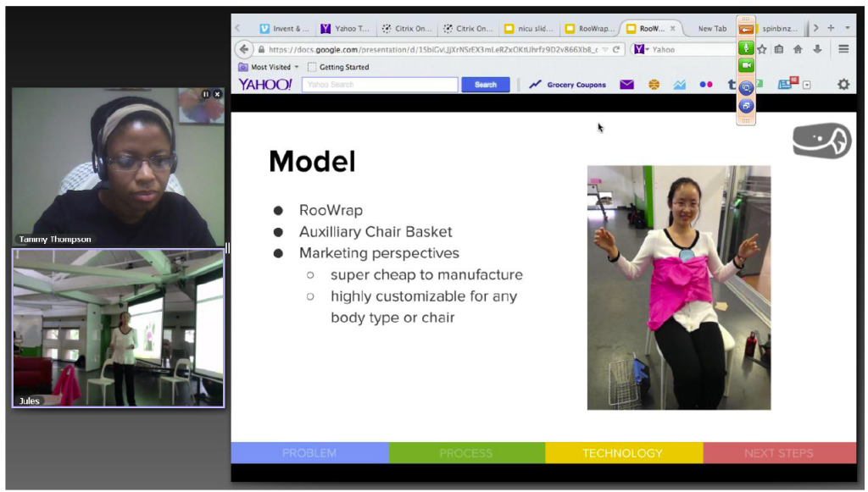Click the RooWrap bullet text

pos(331,210)
